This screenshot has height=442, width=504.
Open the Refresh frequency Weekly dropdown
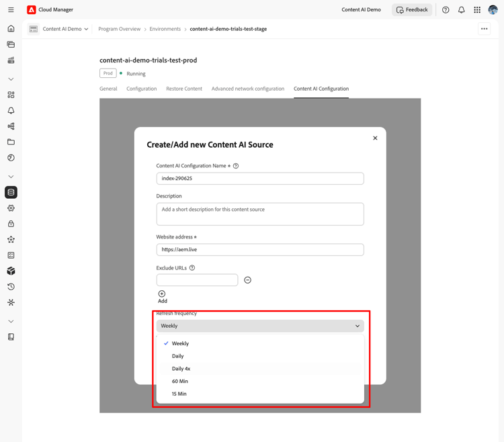click(x=260, y=326)
